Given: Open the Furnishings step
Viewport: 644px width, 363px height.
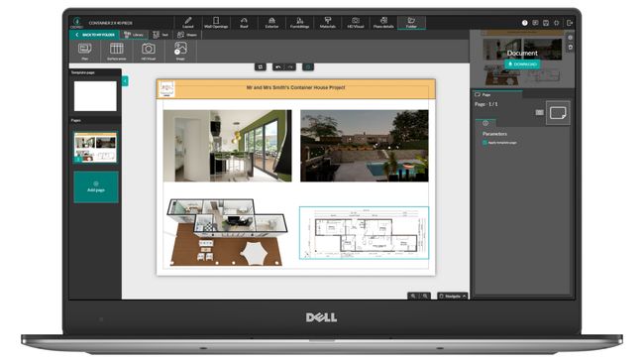Looking at the screenshot, I should tap(300, 23).
